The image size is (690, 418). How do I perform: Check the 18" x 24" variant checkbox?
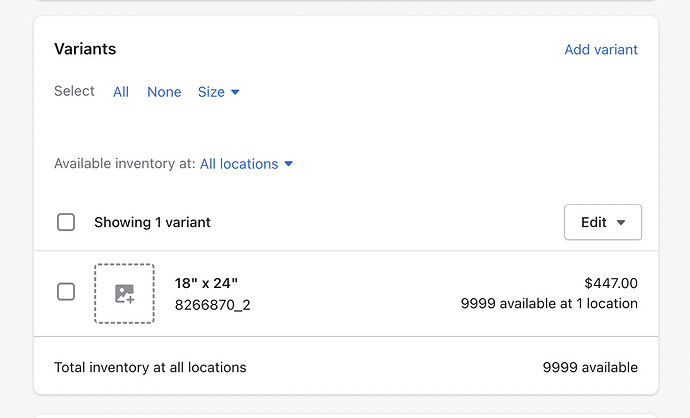tap(66, 292)
